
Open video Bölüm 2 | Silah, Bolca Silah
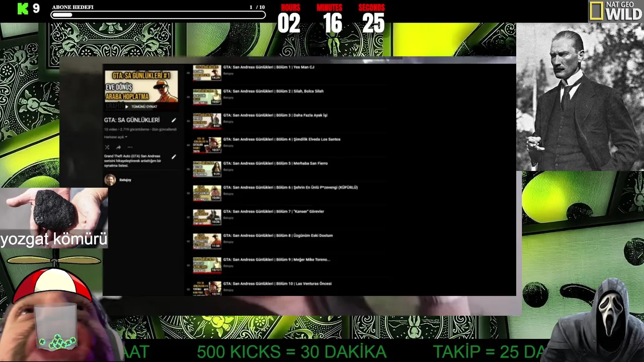tap(273, 91)
